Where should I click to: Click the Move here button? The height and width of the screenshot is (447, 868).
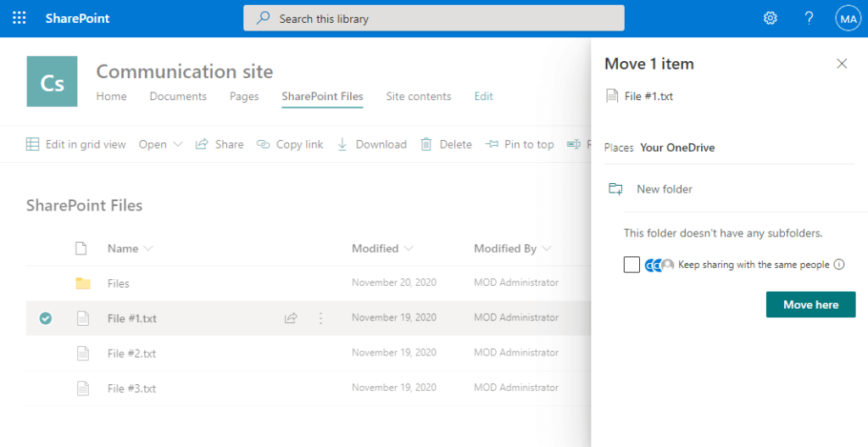coord(810,305)
